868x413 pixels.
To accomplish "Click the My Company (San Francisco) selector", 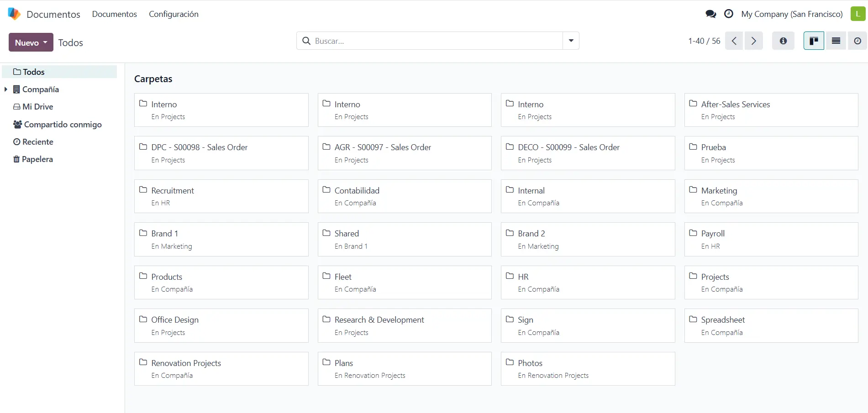I will [x=792, y=14].
